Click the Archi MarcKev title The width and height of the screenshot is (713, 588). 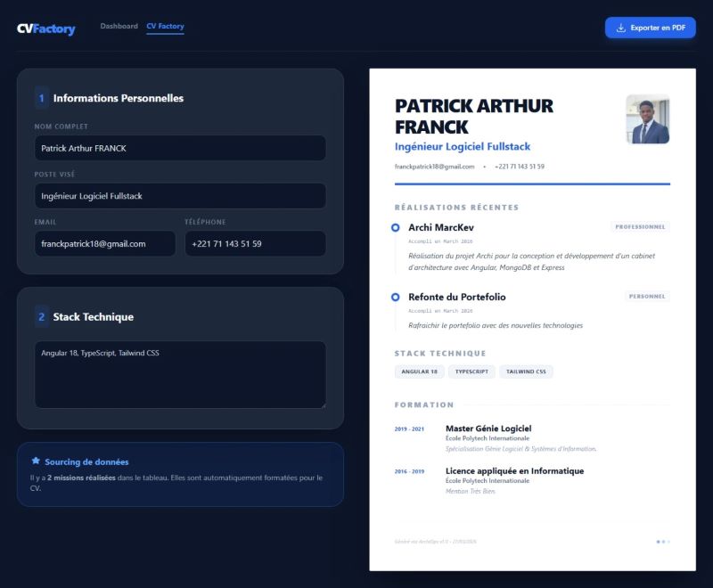tap(440, 227)
